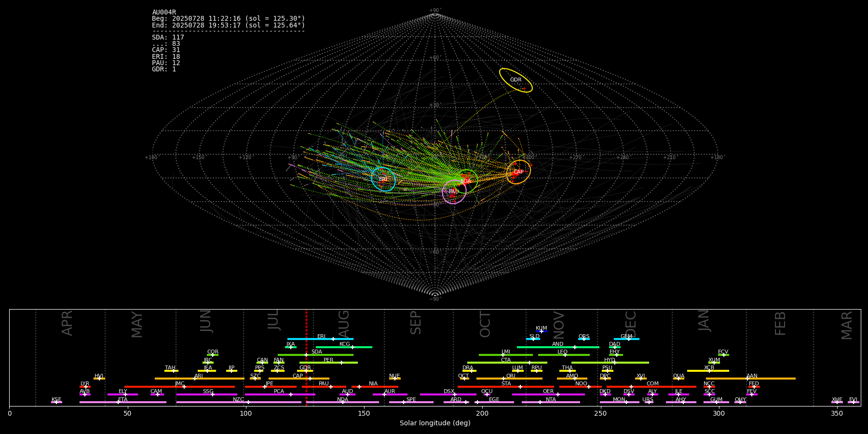Select the green AND shower bar
The width and height of the screenshot is (868, 434).
(x=558, y=347)
